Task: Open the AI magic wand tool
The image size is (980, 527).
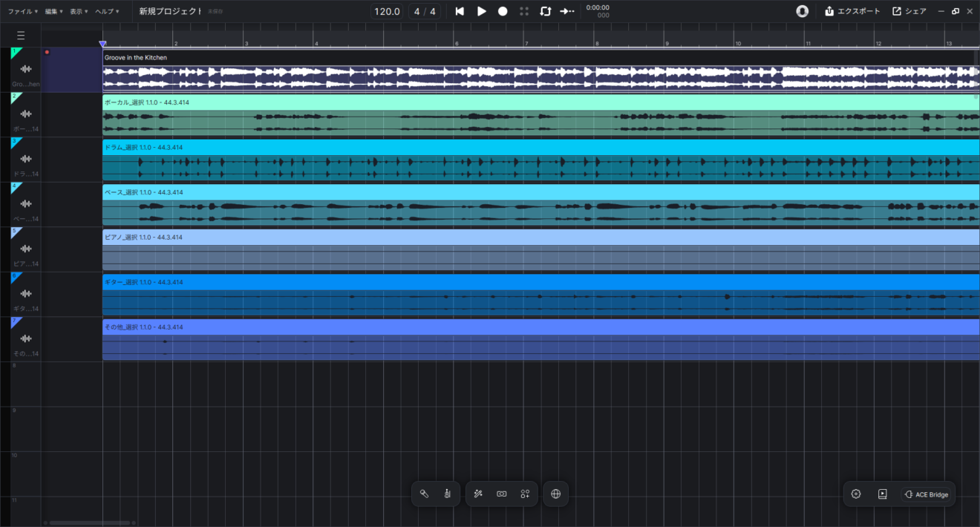Action: click(477, 494)
